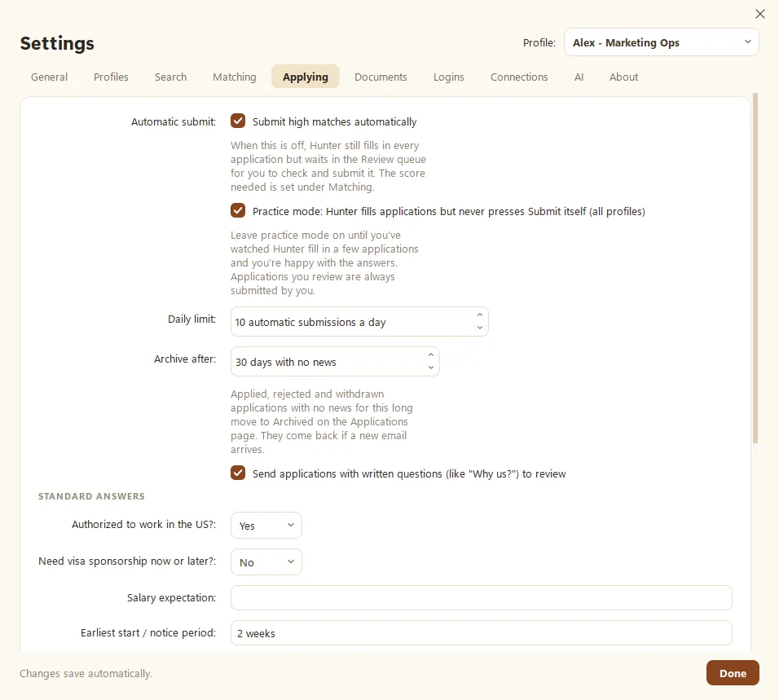This screenshot has width=779, height=700.
Task: Decrease Archive after days with down arrow
Action: 431,368
